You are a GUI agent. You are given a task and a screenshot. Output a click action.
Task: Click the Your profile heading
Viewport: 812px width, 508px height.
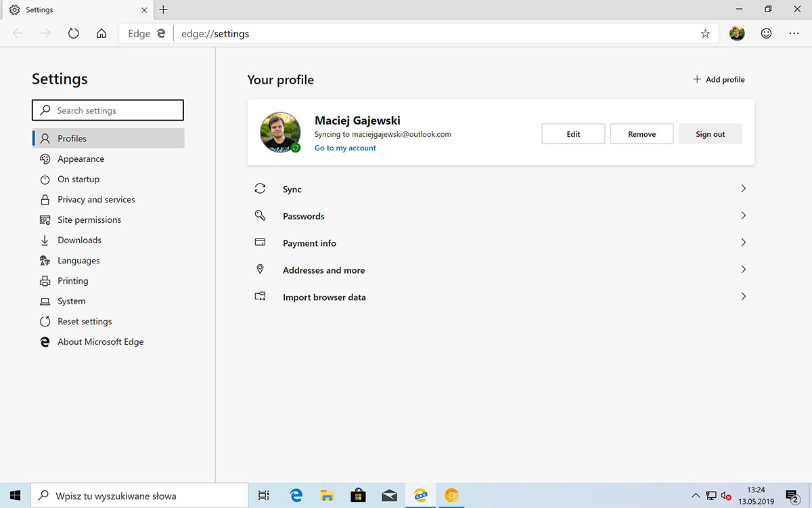(281, 80)
